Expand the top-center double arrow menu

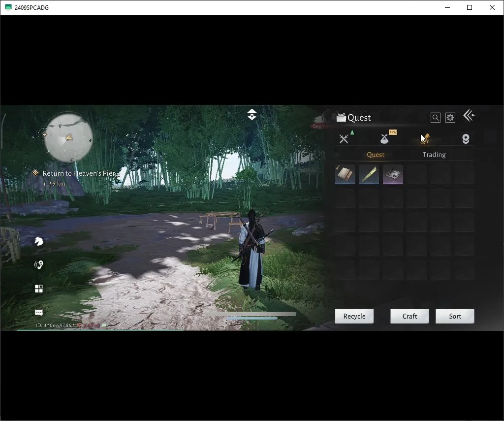click(x=252, y=115)
